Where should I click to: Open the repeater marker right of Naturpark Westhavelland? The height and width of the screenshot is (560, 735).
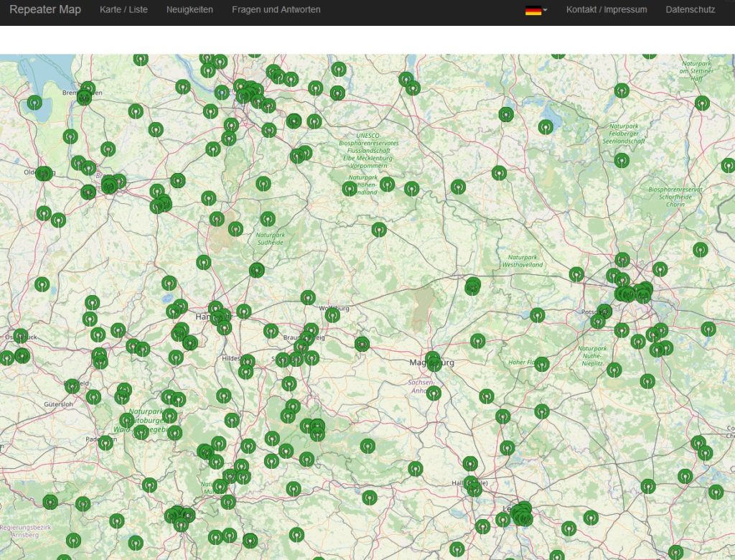tap(576, 274)
